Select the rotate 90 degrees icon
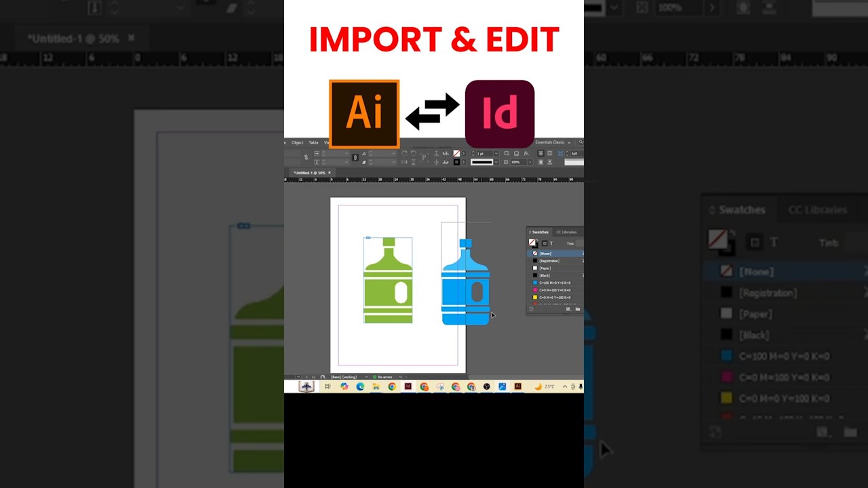The image size is (868, 488). [x=404, y=153]
